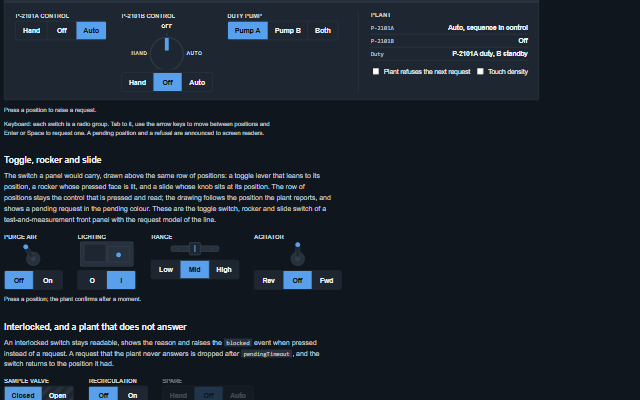Click the P-2101A plant status value
This screenshot has height=400, width=640.
tap(488, 28)
